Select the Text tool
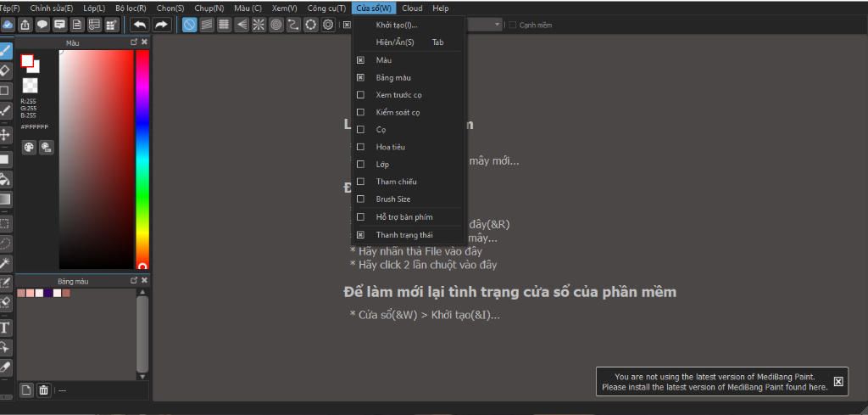The image size is (868, 415). tap(5, 328)
